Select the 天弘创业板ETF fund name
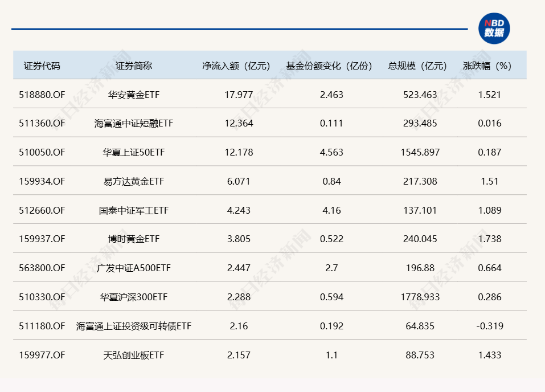 (x=134, y=355)
